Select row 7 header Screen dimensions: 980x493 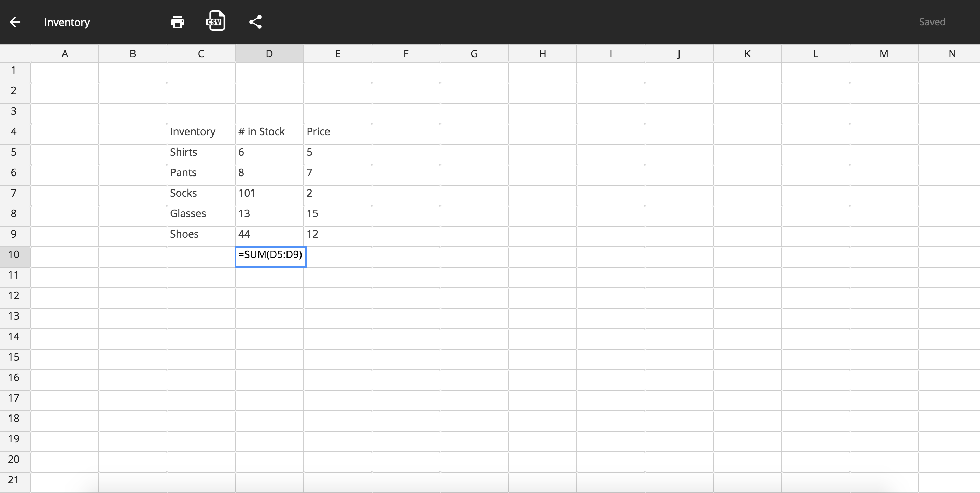coord(15,196)
